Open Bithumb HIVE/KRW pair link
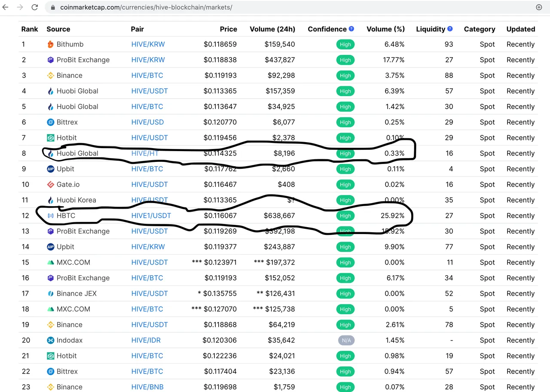The height and width of the screenshot is (392, 550). (148, 44)
